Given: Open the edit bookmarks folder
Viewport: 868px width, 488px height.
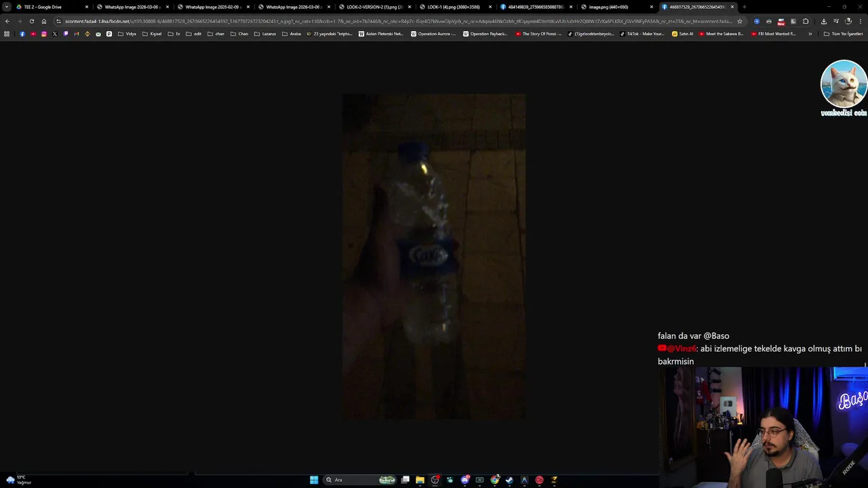Looking at the screenshot, I should pos(194,34).
